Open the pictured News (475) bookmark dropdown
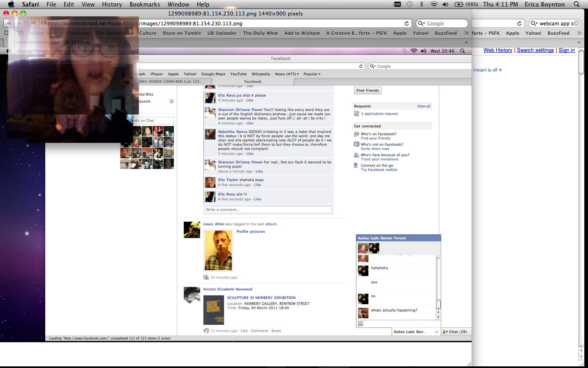The height and width of the screenshot is (368, 588). 287,74
